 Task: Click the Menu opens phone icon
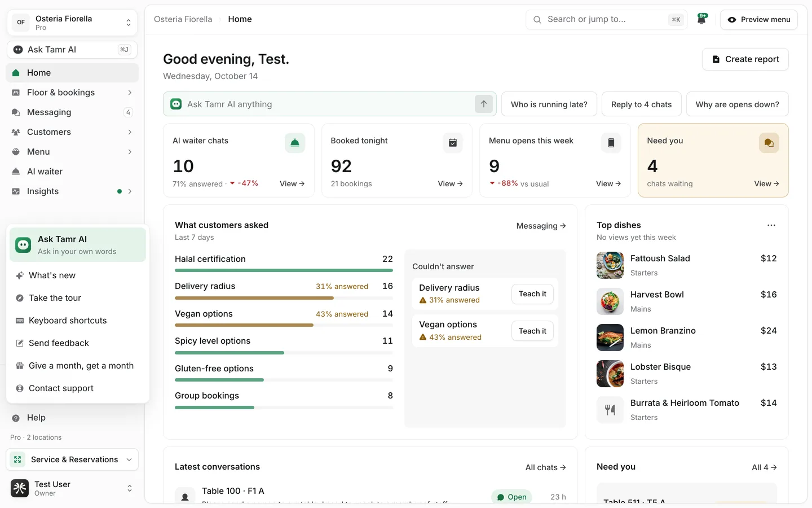tap(611, 143)
